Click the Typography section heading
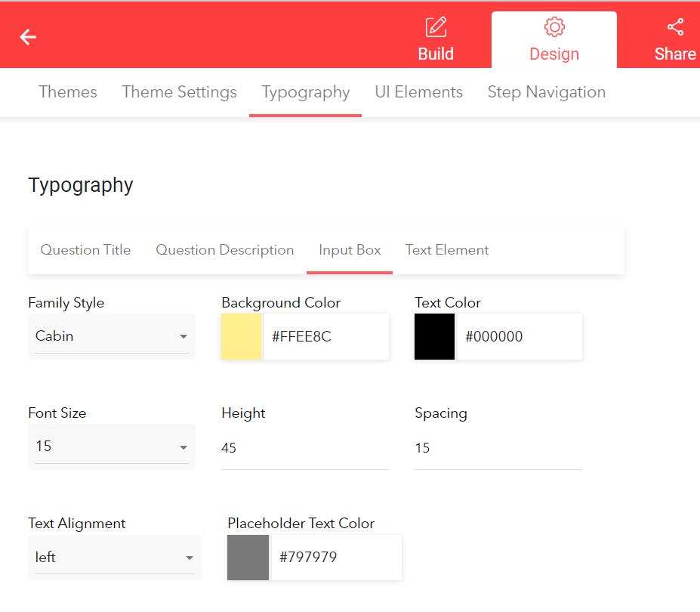Screen dimensions: 700x612 coord(81,185)
